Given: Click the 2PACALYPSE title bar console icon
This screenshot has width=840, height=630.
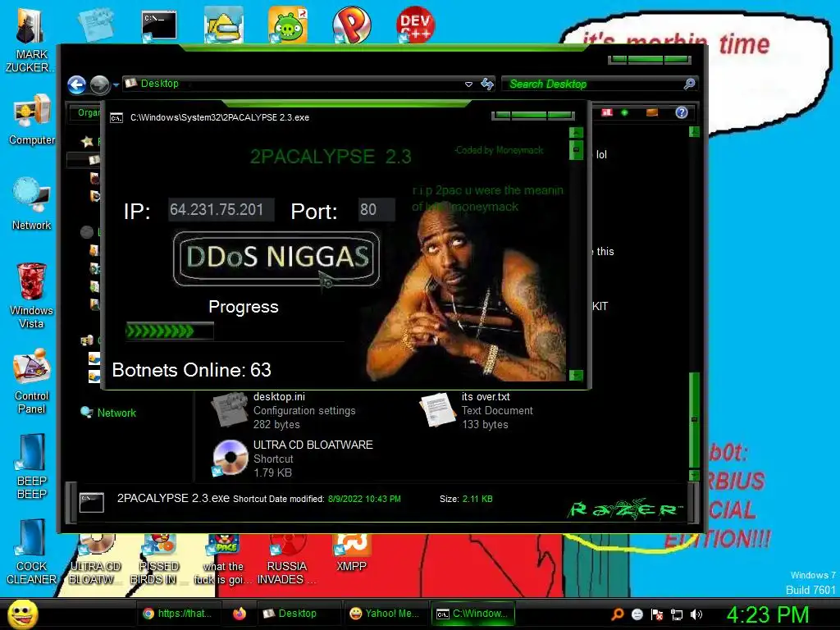Looking at the screenshot, I should (116, 118).
